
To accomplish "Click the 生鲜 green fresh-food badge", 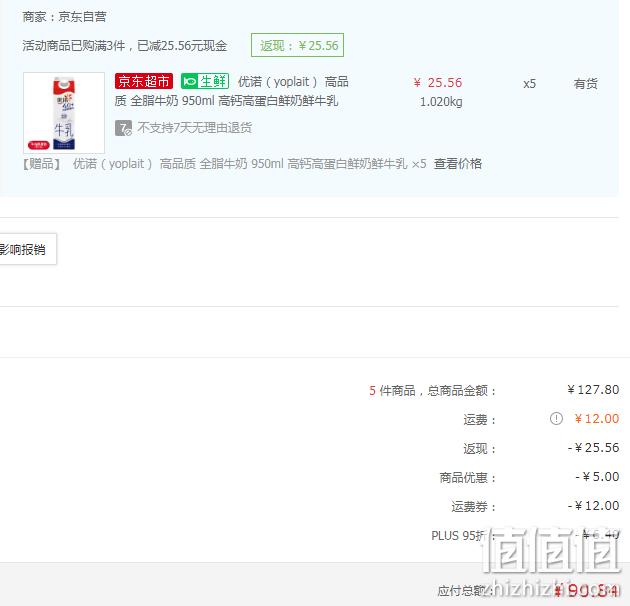I will (205, 81).
